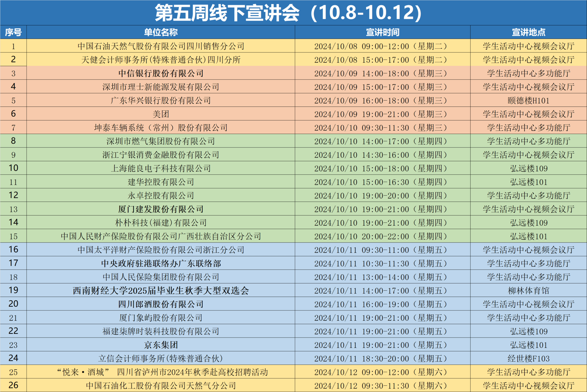Select 立信会计师事务所(特殊普通合伙) cell
Viewport: 587px width, 392px height.
point(161,358)
